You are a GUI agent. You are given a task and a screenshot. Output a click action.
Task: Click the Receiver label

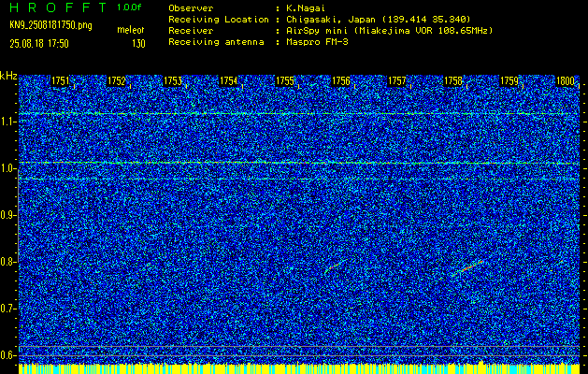click(191, 31)
